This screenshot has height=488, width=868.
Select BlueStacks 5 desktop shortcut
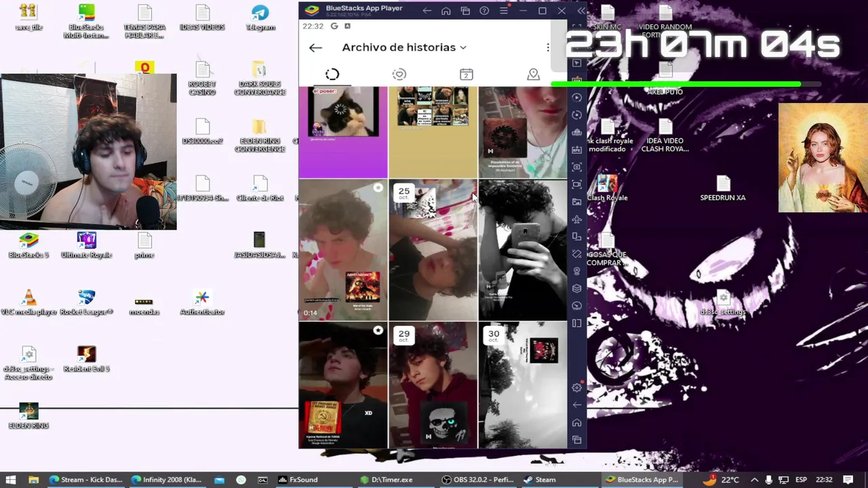pos(28,245)
